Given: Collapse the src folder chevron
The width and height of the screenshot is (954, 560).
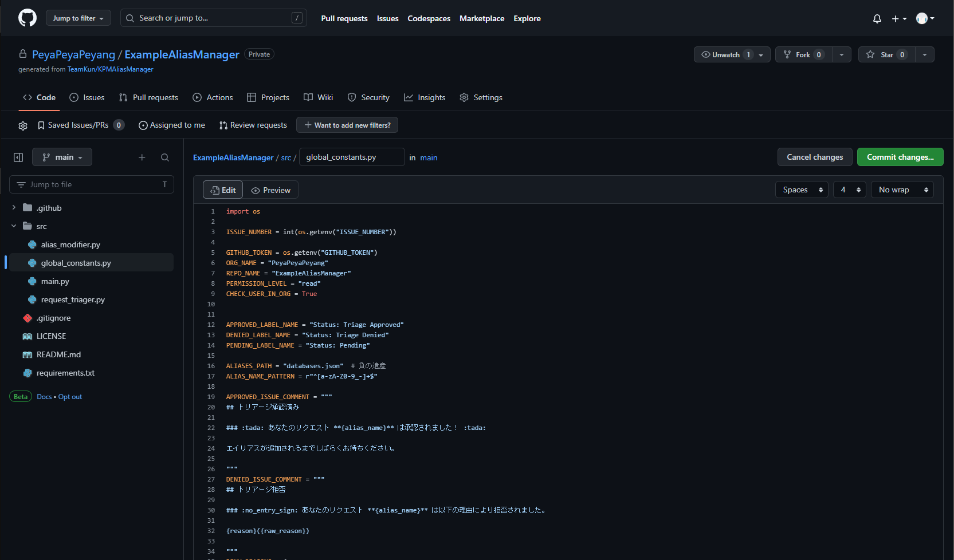Looking at the screenshot, I should click(14, 226).
